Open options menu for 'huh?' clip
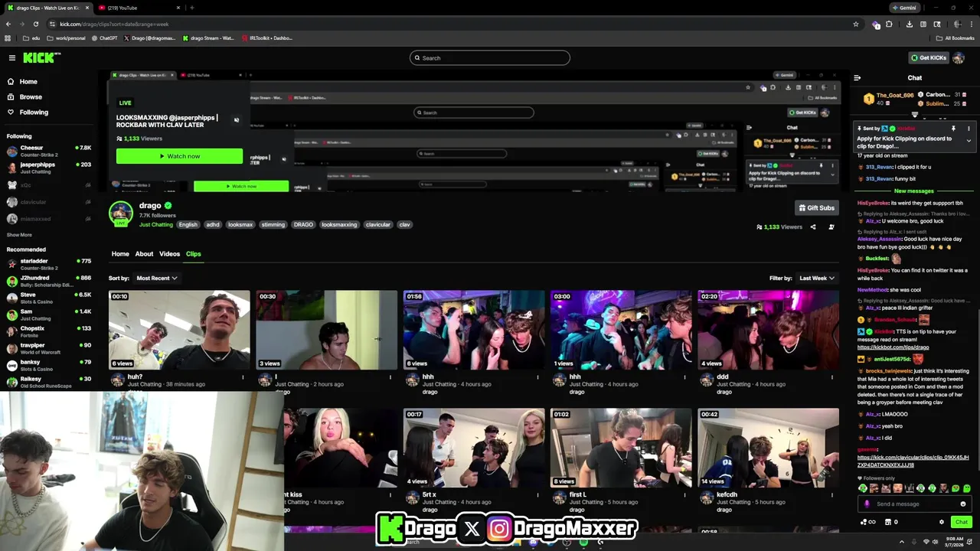The width and height of the screenshot is (980, 551). coord(243,377)
